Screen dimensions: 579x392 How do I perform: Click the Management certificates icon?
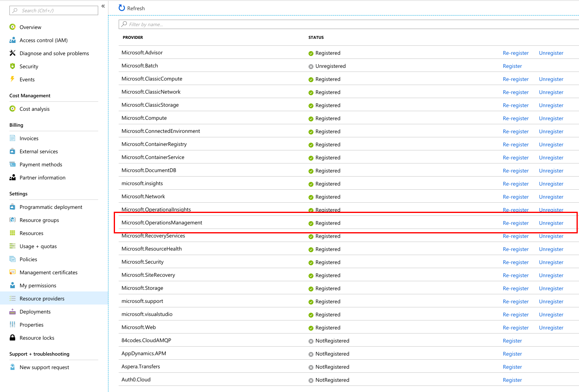click(12, 272)
